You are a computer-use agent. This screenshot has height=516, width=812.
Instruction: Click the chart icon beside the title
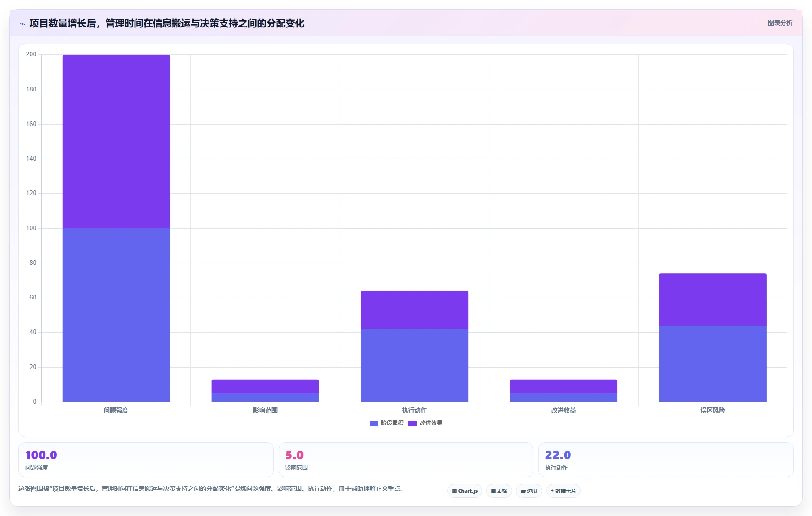tap(22, 24)
